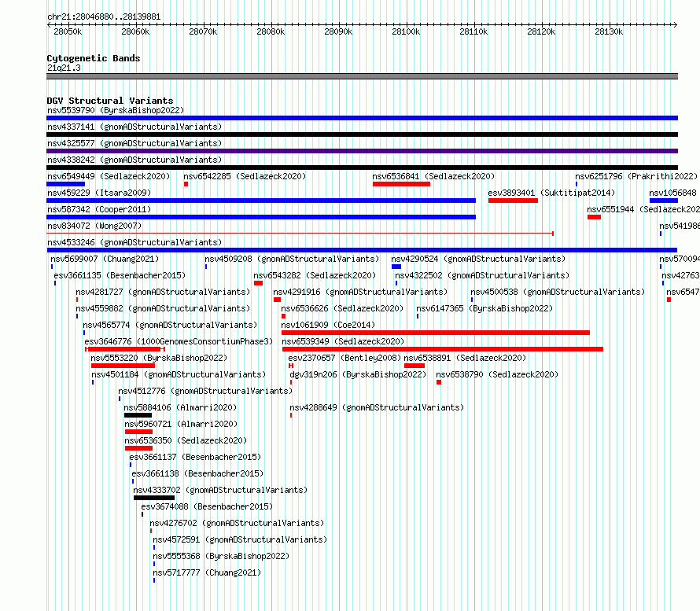Open nsv4337141 (gnomADStructuralVariants) label

pyautogui.click(x=134, y=127)
